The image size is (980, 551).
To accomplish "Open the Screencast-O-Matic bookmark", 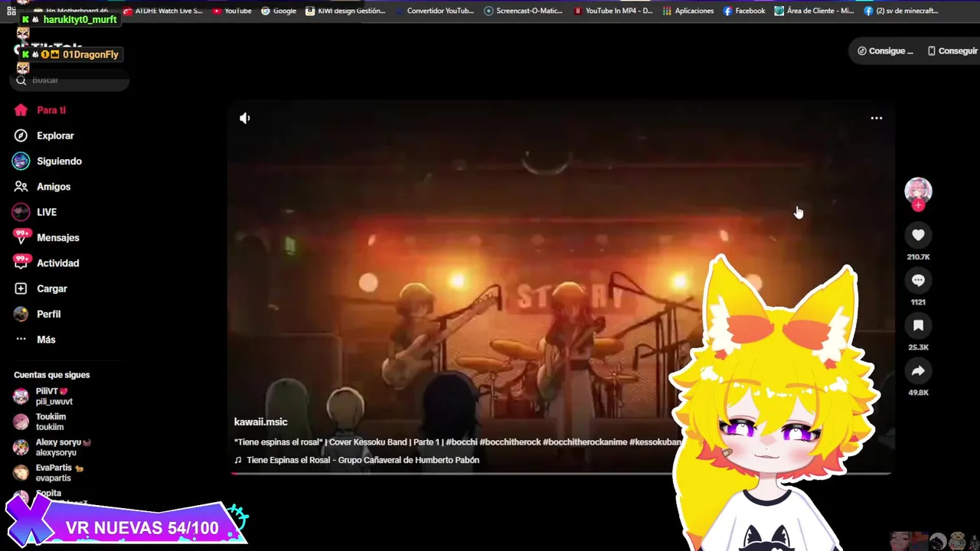I will (524, 11).
